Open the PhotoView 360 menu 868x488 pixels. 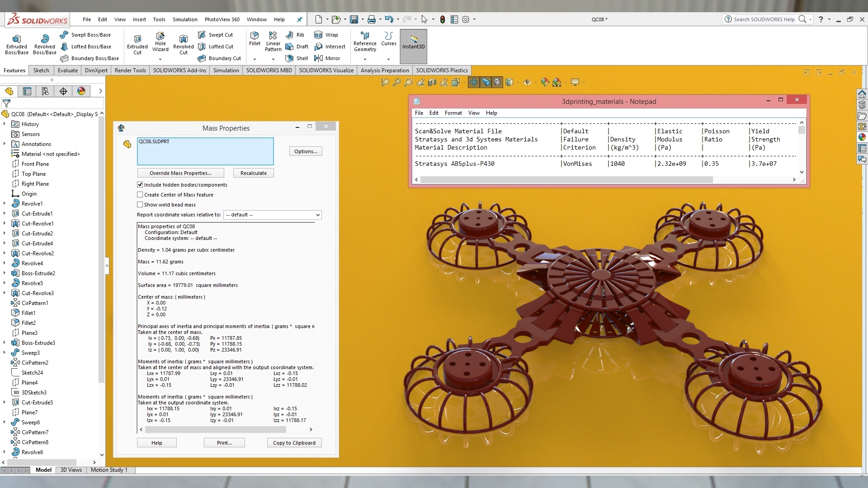click(x=222, y=19)
